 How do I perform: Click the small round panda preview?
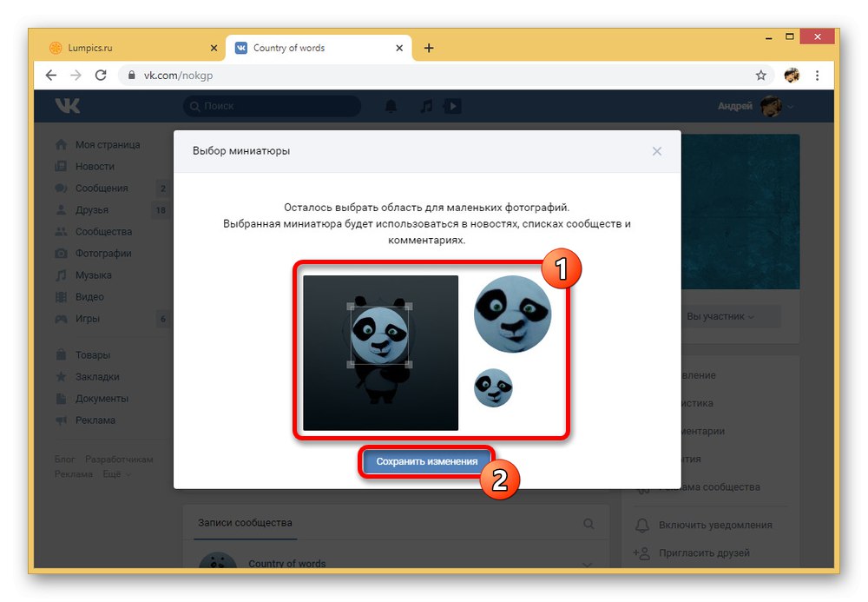click(x=493, y=387)
